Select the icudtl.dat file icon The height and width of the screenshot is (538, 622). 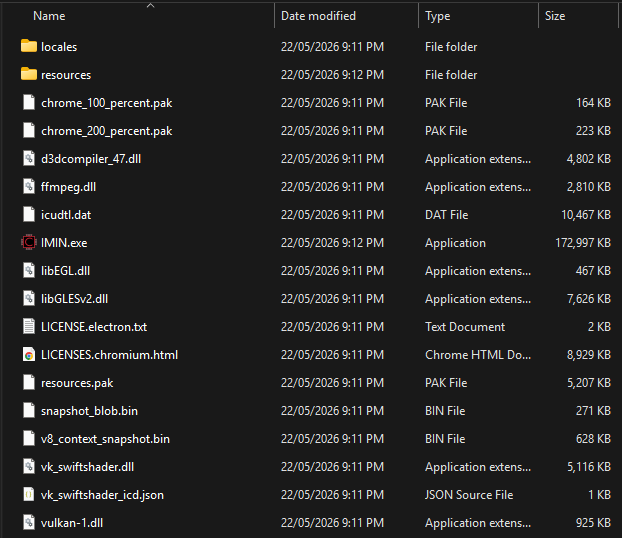pos(29,214)
